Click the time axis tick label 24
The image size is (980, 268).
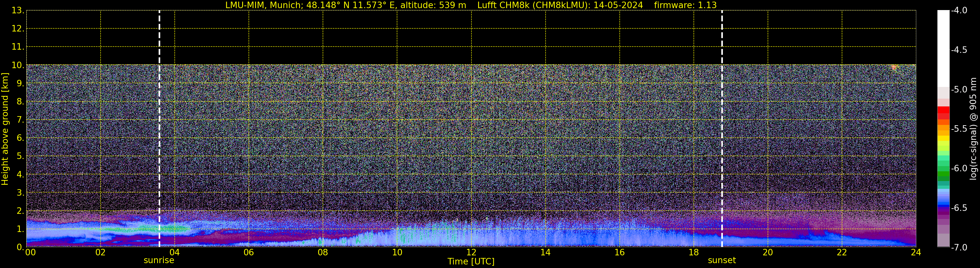[916, 252]
